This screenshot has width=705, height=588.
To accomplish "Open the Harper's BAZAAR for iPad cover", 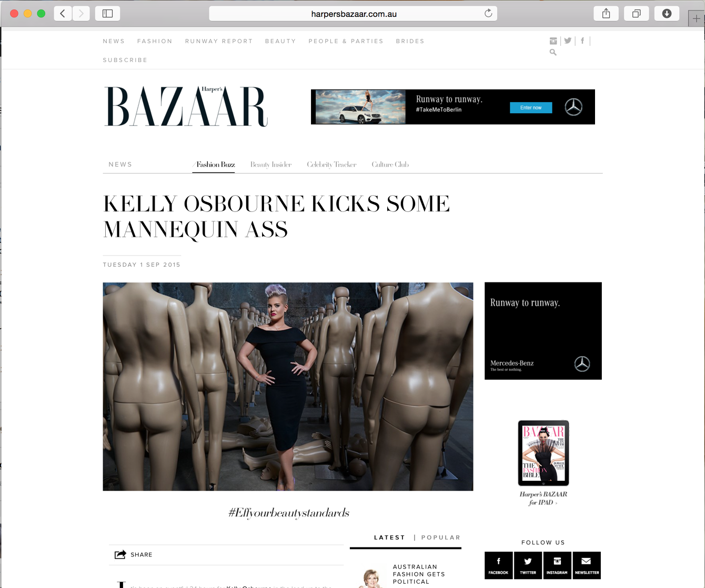I will (x=543, y=453).
